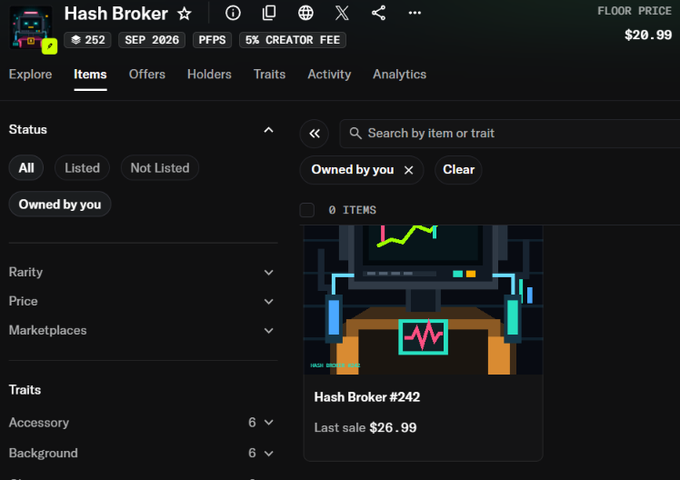This screenshot has height=480, width=680.
Task: Collapse the Status filter section
Action: point(268,130)
